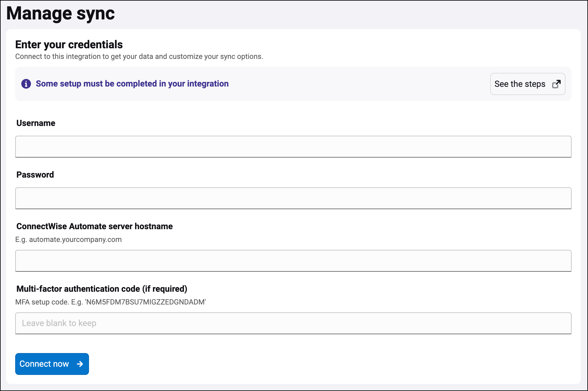Click the Password label

(x=35, y=175)
